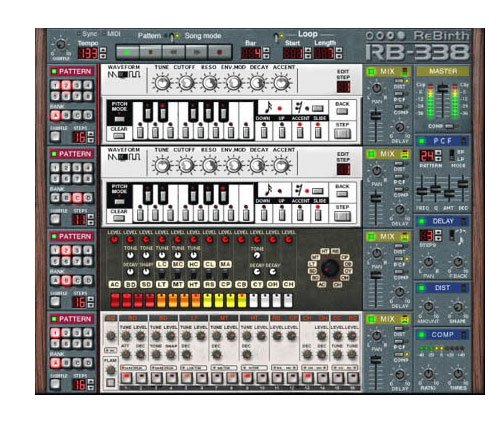The width and height of the screenshot is (500, 429).
Task: Select the CH instrument button on the 808
Action: [288, 284]
